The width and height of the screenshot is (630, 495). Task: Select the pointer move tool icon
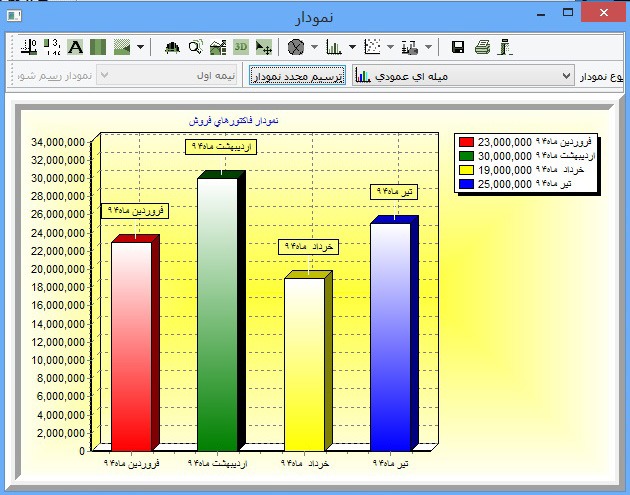[x=264, y=47]
